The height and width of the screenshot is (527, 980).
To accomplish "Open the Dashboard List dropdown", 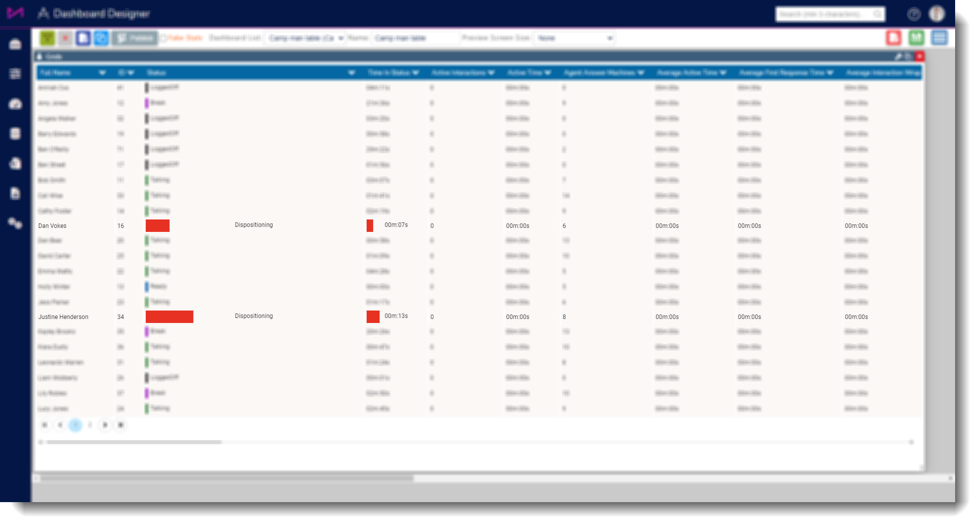I will (305, 38).
